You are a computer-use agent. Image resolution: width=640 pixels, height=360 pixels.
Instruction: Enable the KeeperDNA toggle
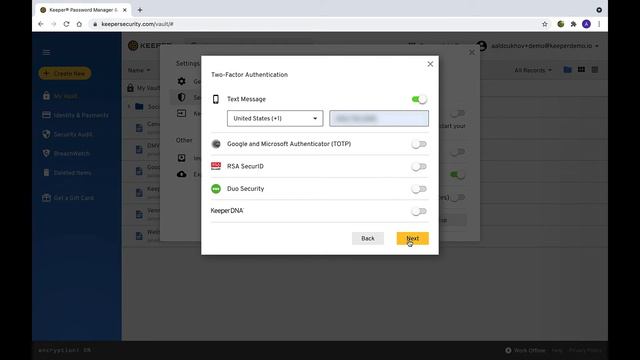click(x=419, y=211)
